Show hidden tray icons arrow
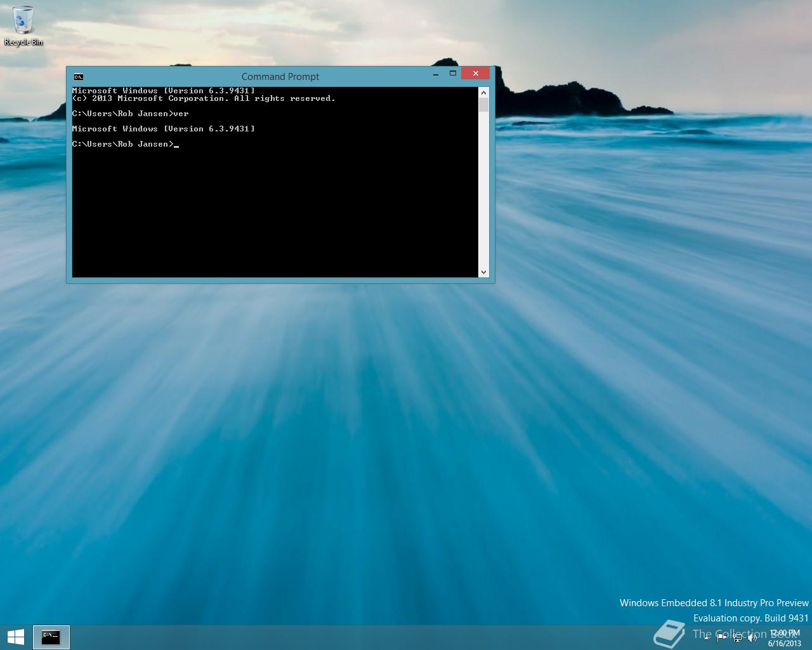This screenshot has height=650, width=812. pos(707,638)
